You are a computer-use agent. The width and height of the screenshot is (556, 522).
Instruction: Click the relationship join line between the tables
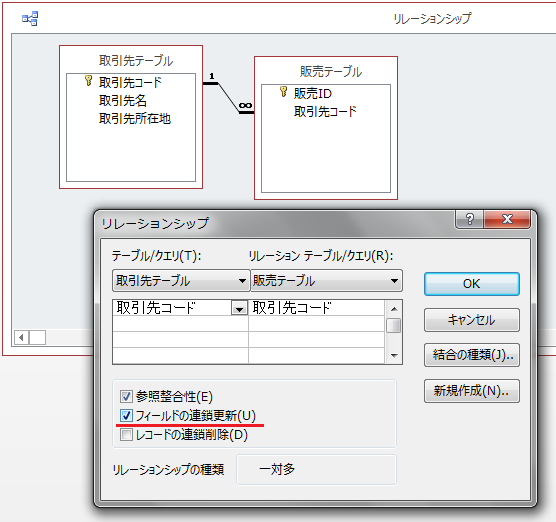[228, 98]
